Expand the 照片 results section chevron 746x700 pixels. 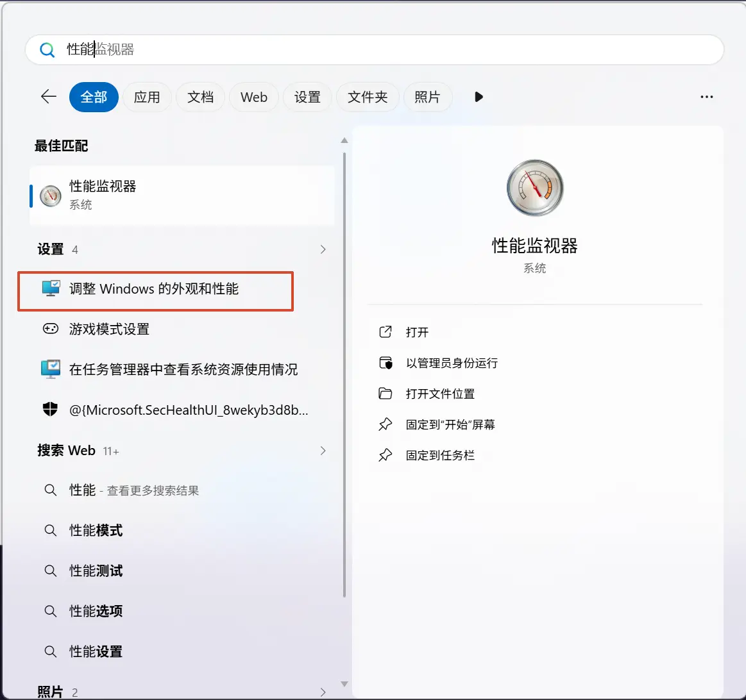coord(323,692)
